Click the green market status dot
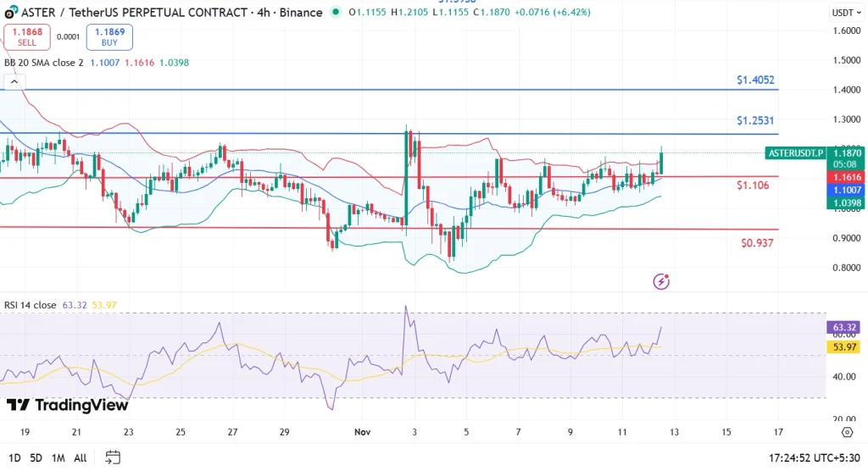This screenshot has width=868, height=471. coord(337,13)
